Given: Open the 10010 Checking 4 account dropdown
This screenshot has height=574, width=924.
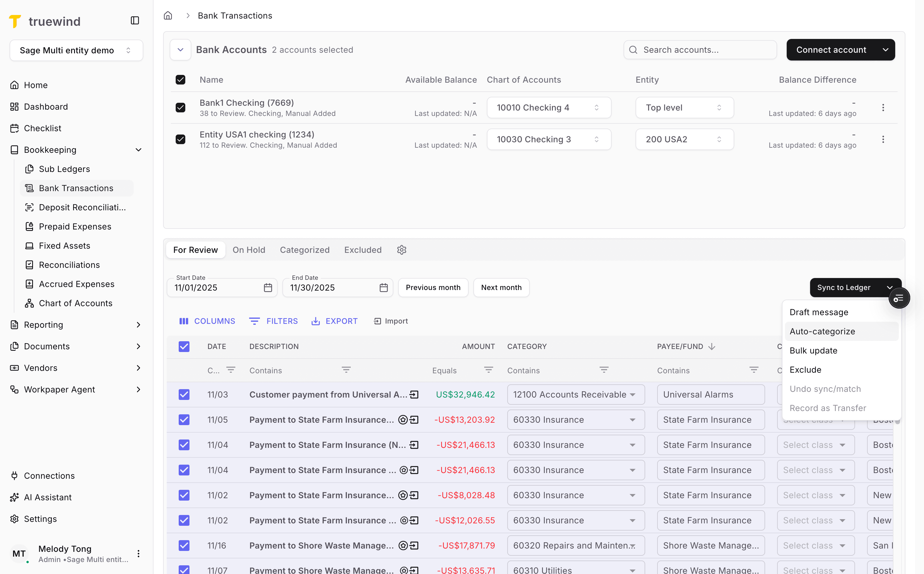Looking at the screenshot, I should [549, 108].
